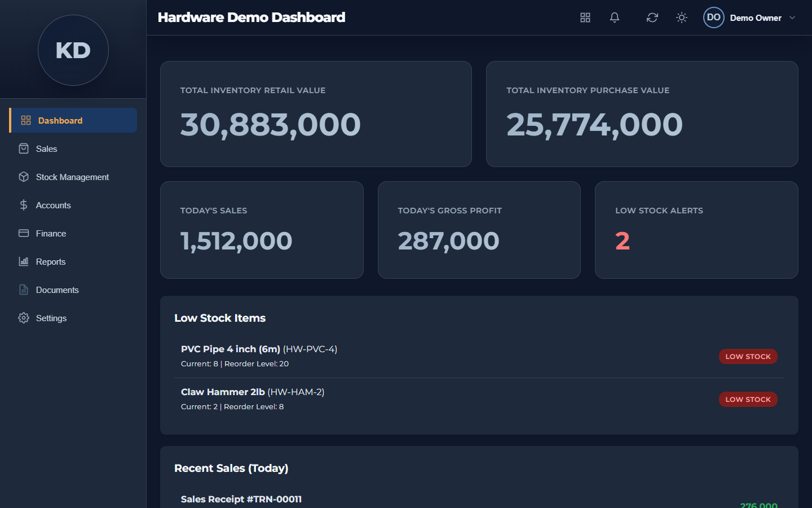The height and width of the screenshot is (508, 812).
Task: Click Claw Hammer 2lb item name
Action: [x=223, y=392]
